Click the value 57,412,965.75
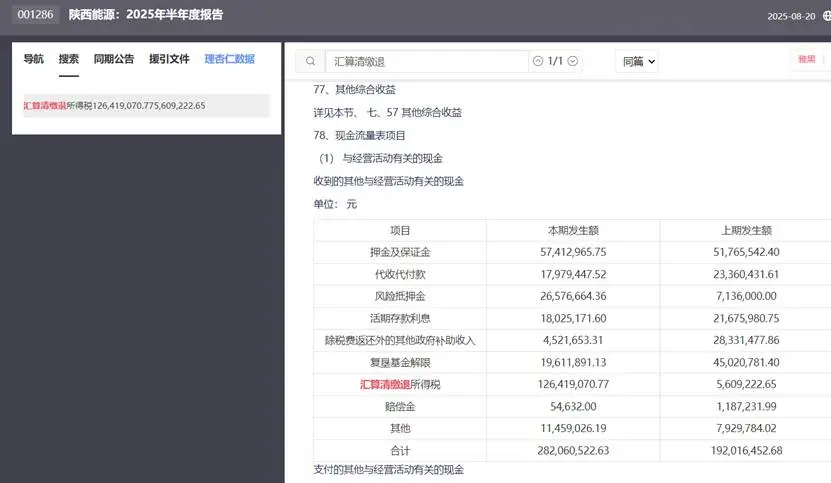Viewport: 831px width, 483px height. click(x=573, y=252)
